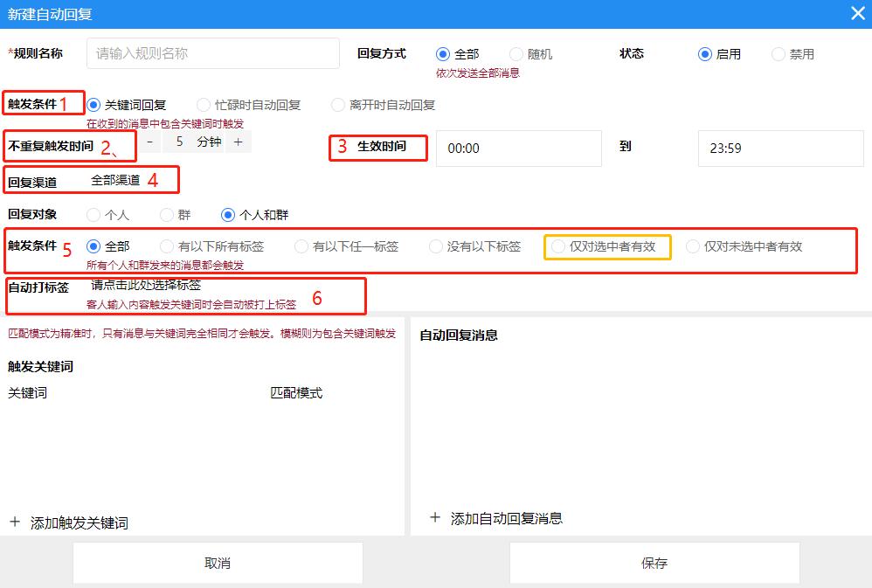
Task: Click the plus icon next to 添加触发关键词
Action: (16, 522)
